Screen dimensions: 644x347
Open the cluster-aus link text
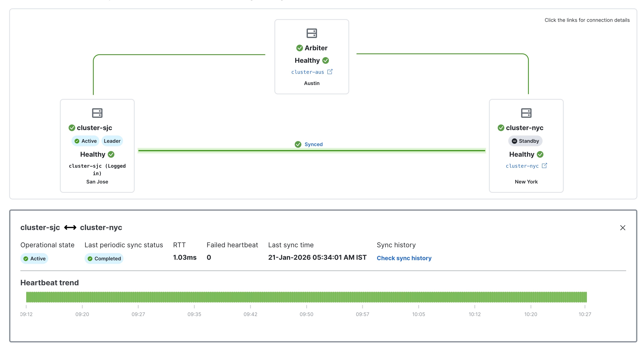(x=307, y=72)
